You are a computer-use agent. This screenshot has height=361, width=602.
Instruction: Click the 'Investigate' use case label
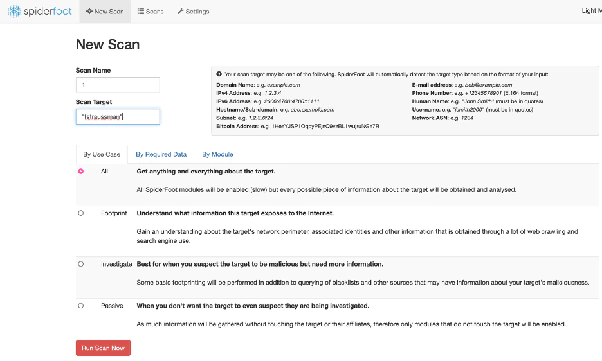117,264
